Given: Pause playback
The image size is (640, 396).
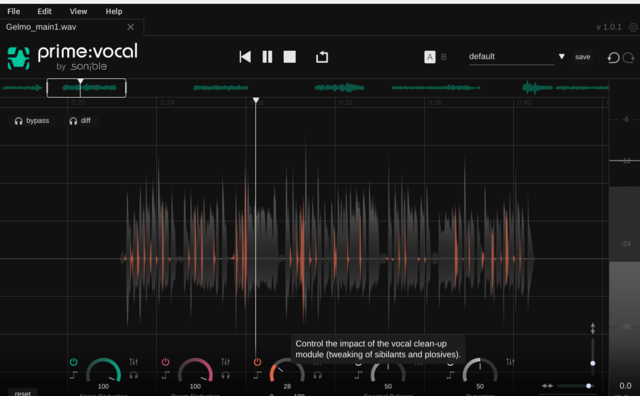Looking at the screenshot, I should tap(267, 57).
